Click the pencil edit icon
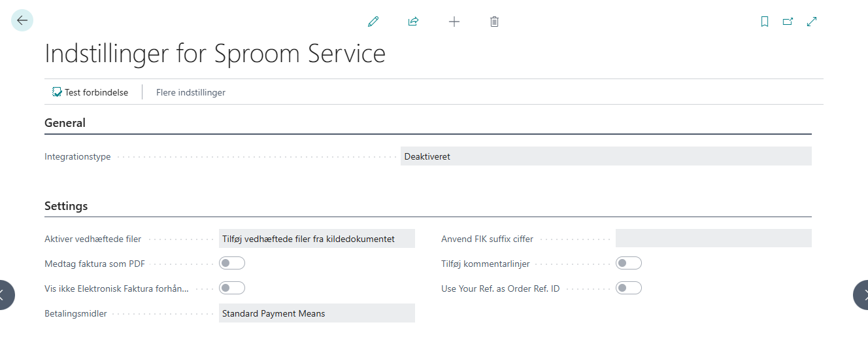 pyautogui.click(x=373, y=22)
